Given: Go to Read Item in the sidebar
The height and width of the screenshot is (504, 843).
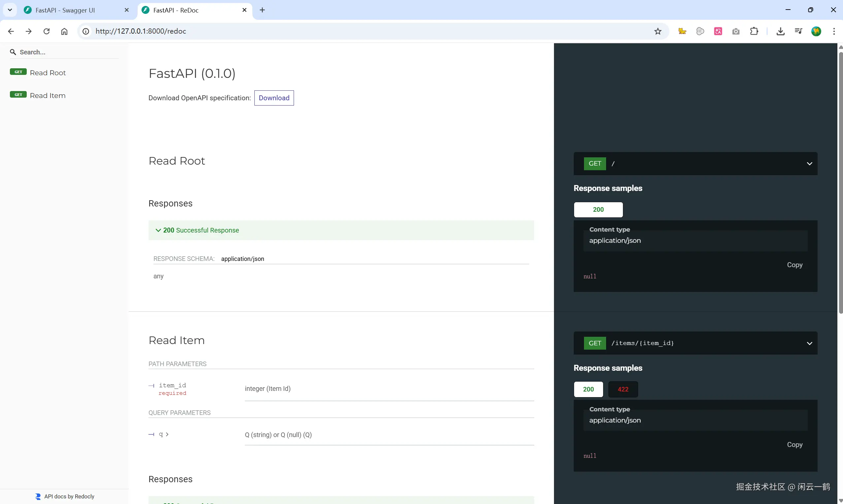Looking at the screenshot, I should 48,95.
